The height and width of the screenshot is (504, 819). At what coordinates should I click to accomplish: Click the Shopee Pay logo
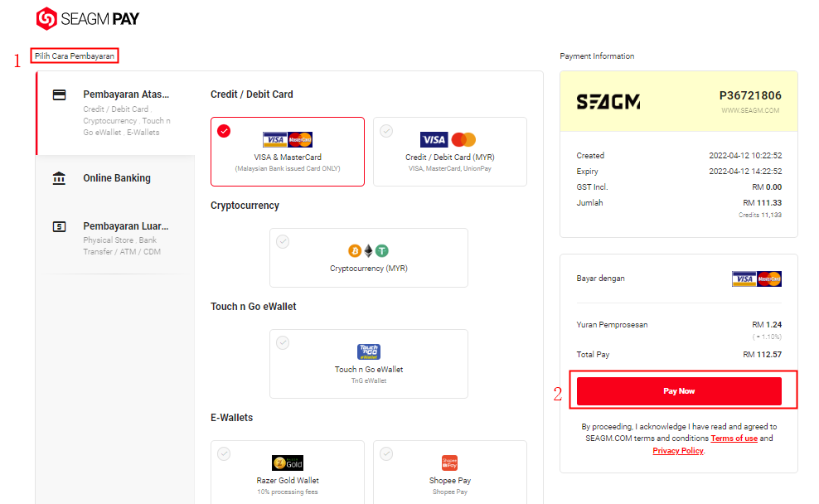coord(450,463)
